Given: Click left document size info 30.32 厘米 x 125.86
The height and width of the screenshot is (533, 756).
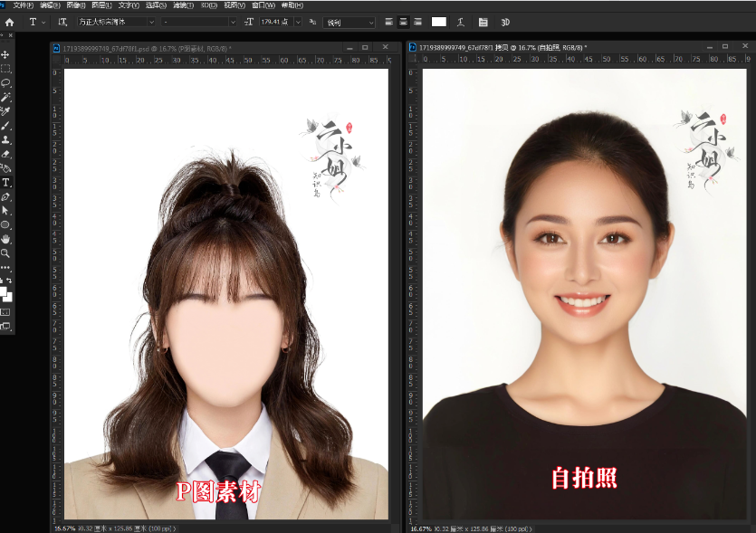Looking at the screenshot, I should (x=126, y=528).
